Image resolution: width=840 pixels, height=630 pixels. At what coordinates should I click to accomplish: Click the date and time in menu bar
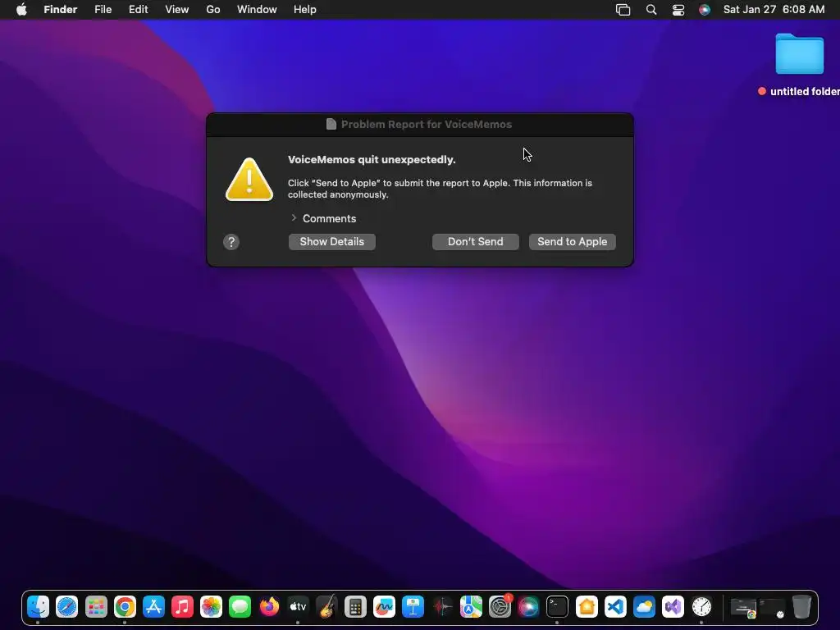774,10
